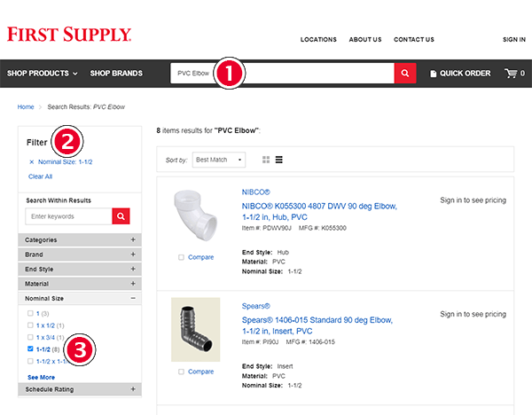Switch to grid view layout

(266, 160)
